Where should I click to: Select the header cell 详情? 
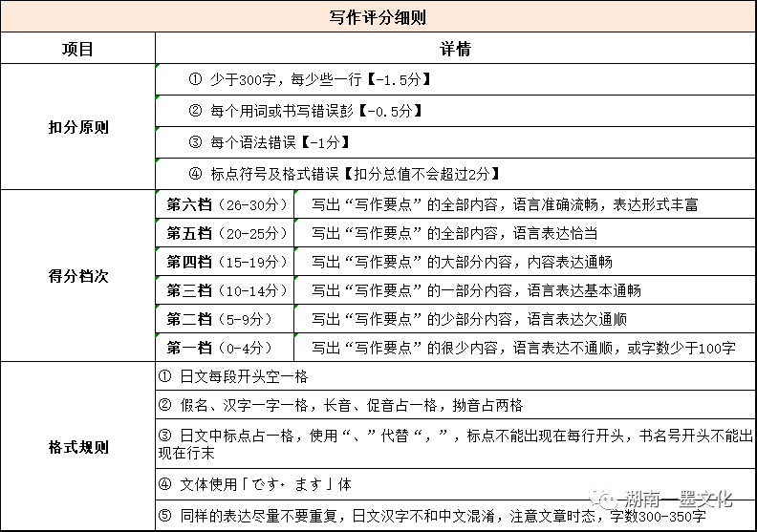pyautogui.click(x=455, y=48)
